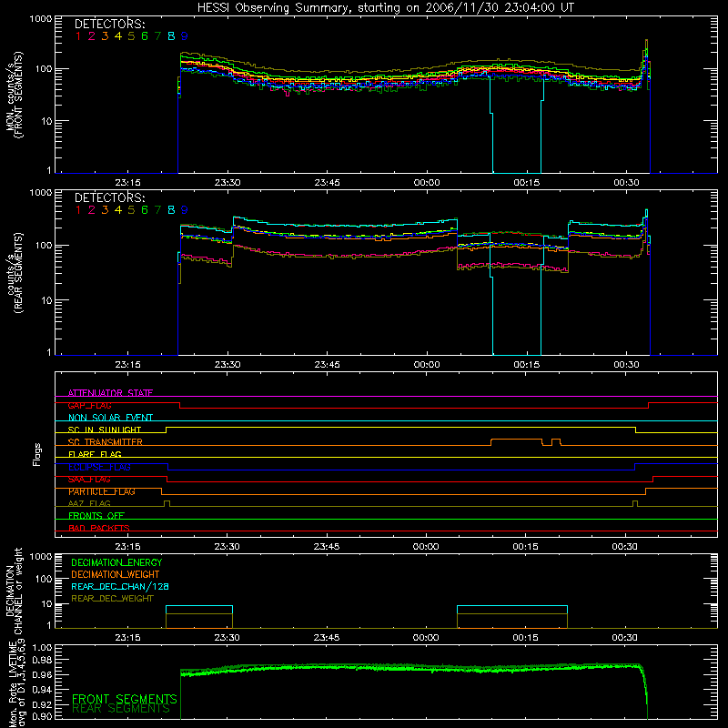728x728 pixels.
Task: Click the SC_IN_SUNLIGHT flag label
Action: tap(105, 430)
